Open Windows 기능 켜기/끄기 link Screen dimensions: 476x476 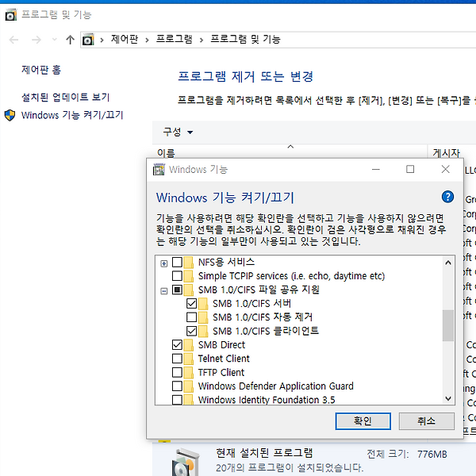(72, 115)
